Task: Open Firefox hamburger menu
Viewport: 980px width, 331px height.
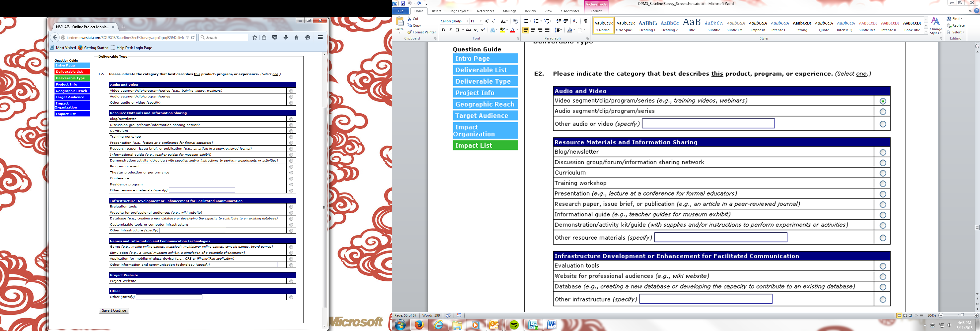Action: pyautogui.click(x=320, y=37)
